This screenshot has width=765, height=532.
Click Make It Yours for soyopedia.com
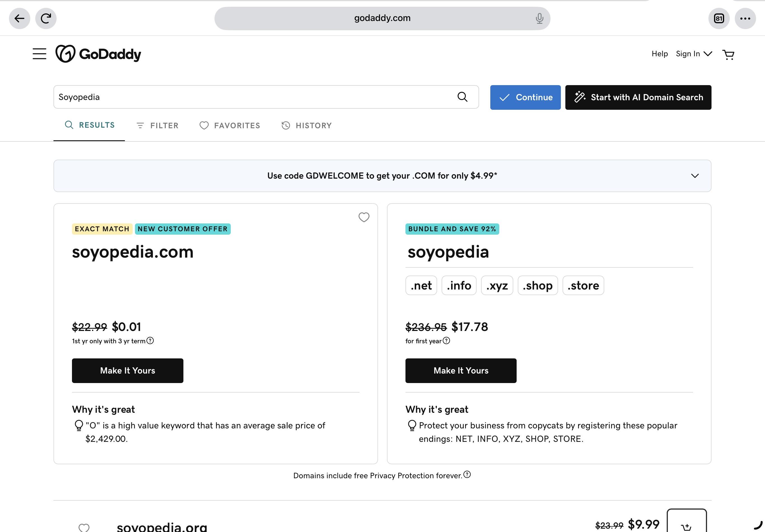[128, 371]
